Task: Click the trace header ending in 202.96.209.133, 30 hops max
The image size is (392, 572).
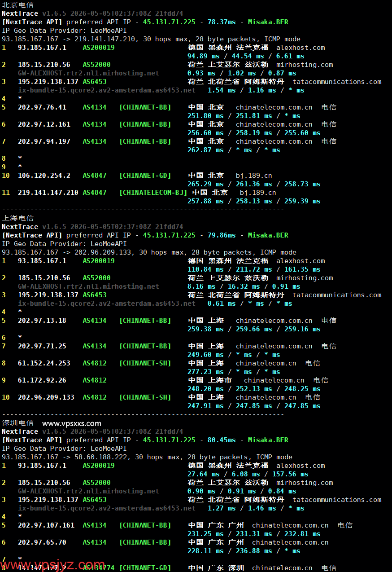Action: tap(149, 252)
